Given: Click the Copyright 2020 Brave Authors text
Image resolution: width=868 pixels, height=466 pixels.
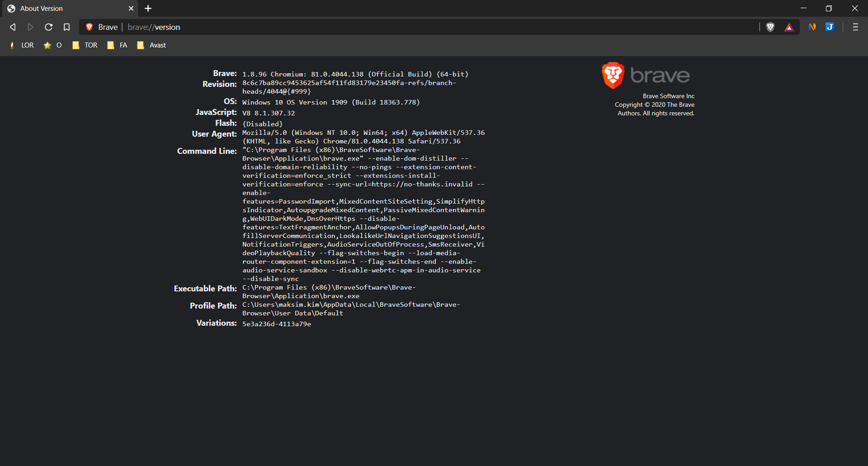Looking at the screenshot, I should click(x=655, y=109).
